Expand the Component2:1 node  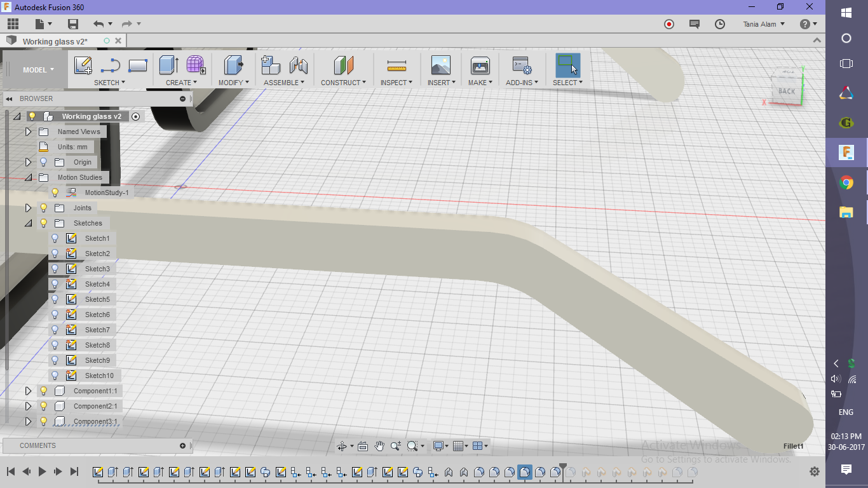(x=28, y=406)
